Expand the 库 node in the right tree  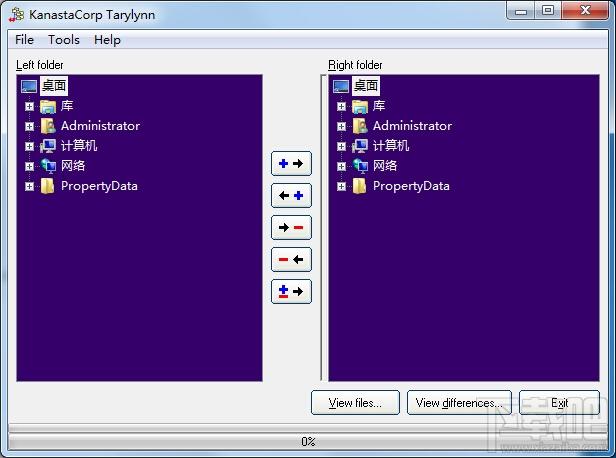click(x=341, y=106)
